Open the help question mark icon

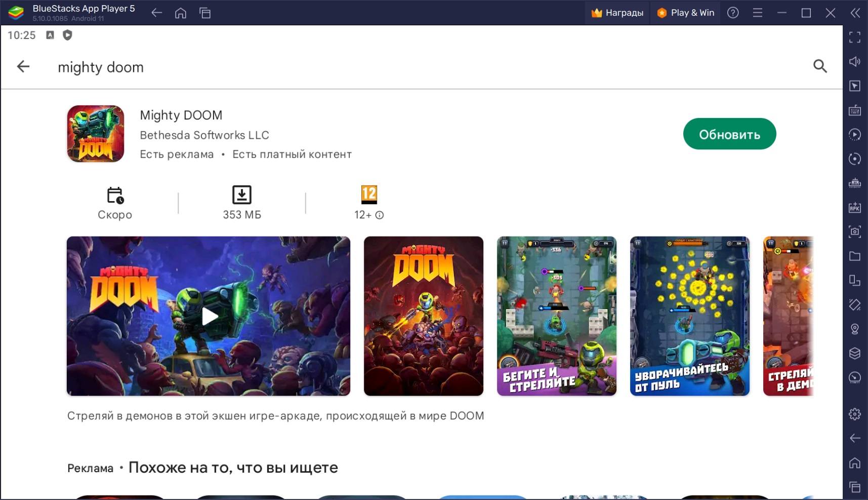pyautogui.click(x=733, y=13)
